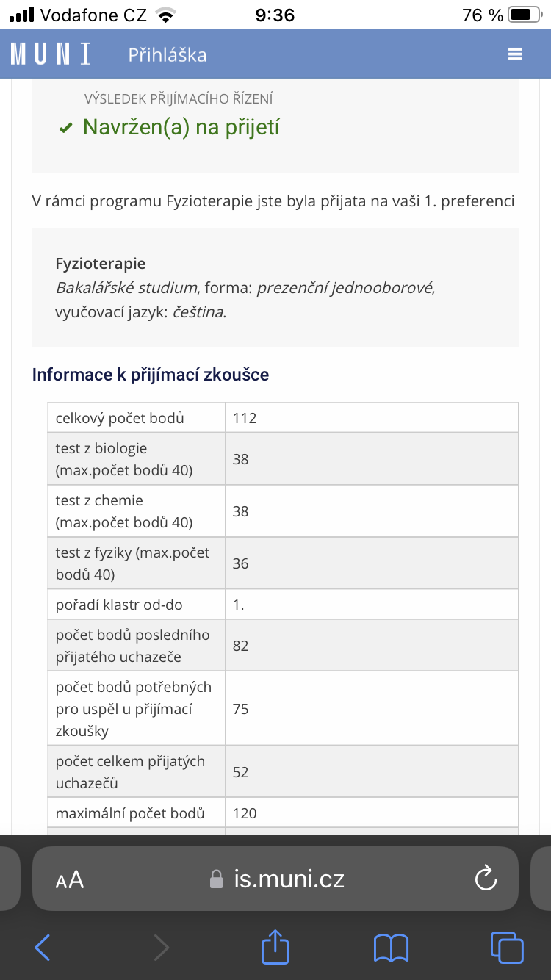
Task: Tap the battery indicator in the status bar
Action: coord(524,15)
